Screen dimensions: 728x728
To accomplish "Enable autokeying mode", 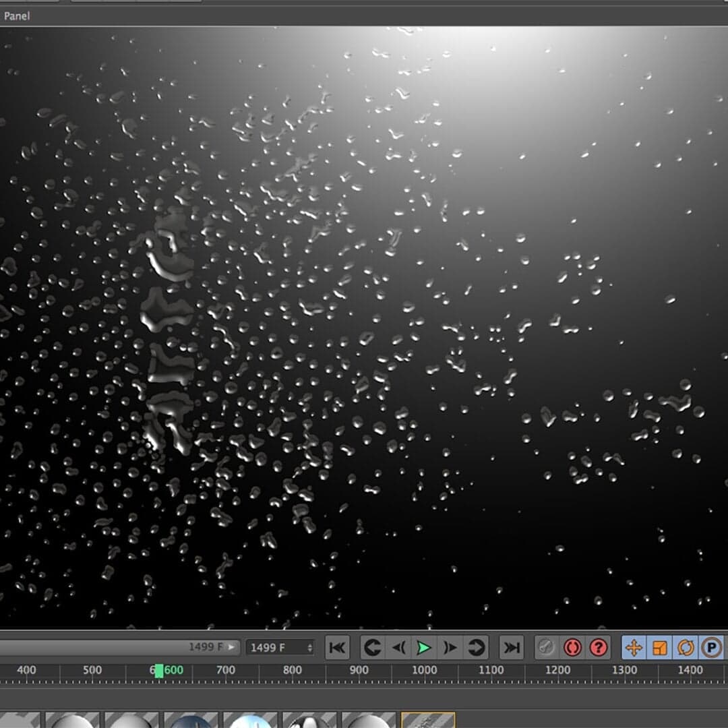I will click(x=573, y=648).
